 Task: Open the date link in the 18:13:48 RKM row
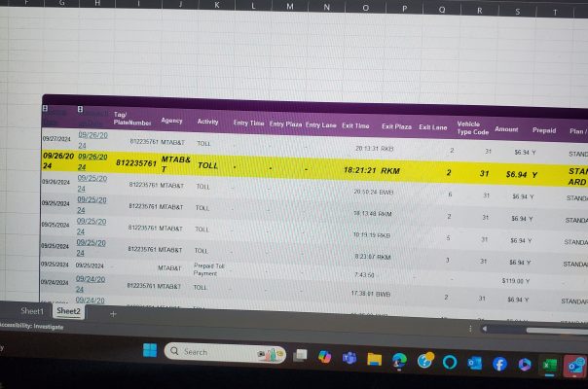click(x=92, y=205)
